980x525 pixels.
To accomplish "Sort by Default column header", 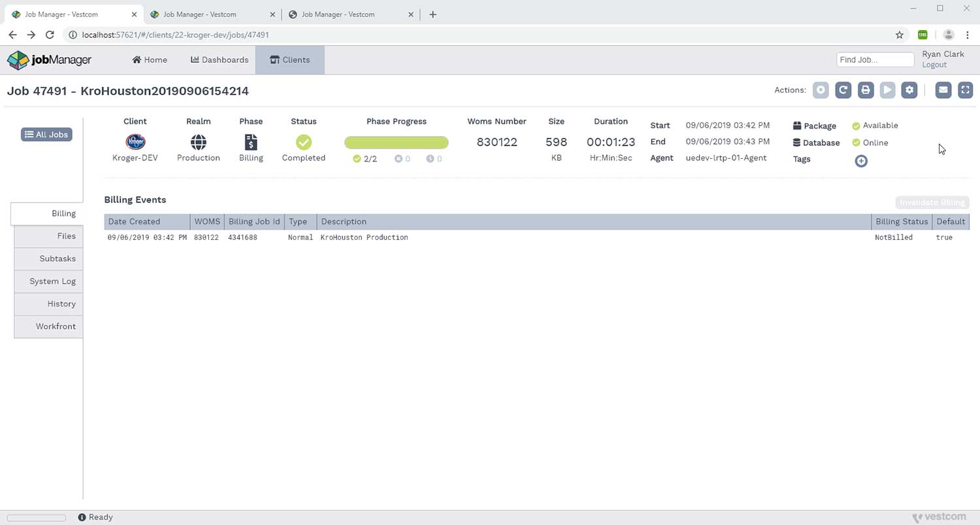I will (x=951, y=222).
